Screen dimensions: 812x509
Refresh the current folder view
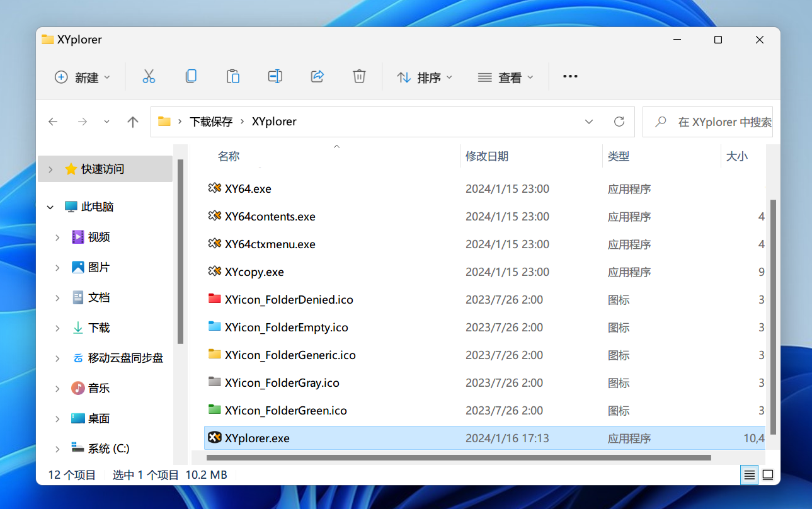coord(619,122)
